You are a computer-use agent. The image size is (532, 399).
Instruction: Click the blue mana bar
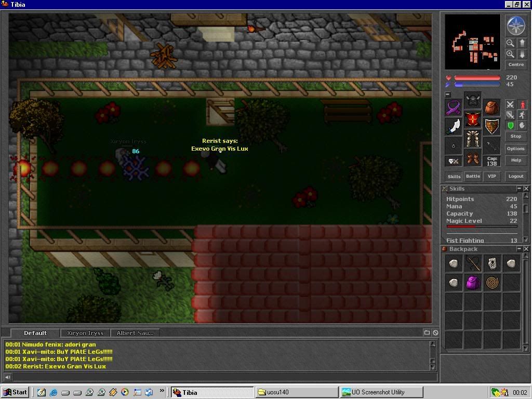[477, 85]
